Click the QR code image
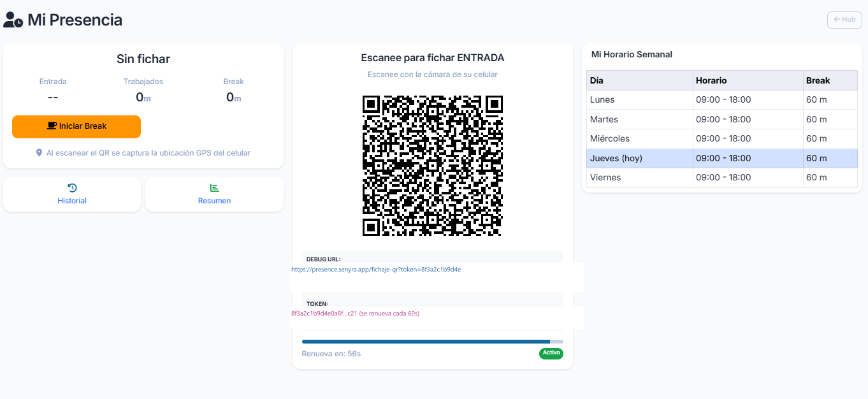The width and height of the screenshot is (868, 399). click(x=433, y=166)
